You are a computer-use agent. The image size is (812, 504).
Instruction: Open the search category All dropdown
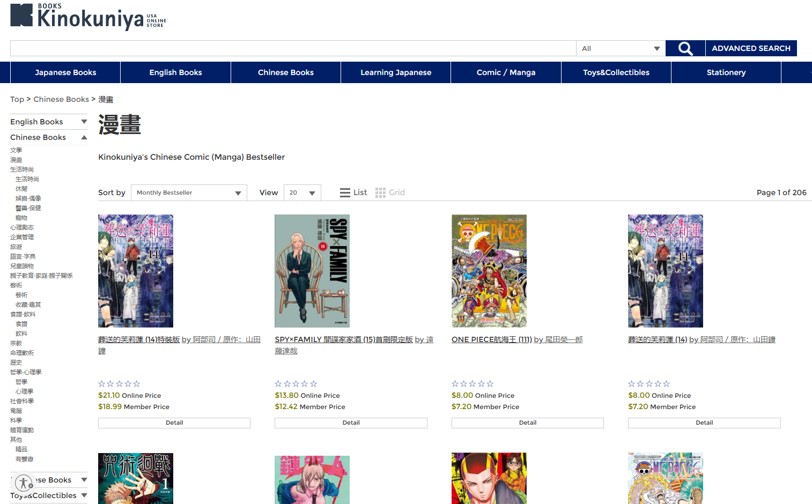621,48
